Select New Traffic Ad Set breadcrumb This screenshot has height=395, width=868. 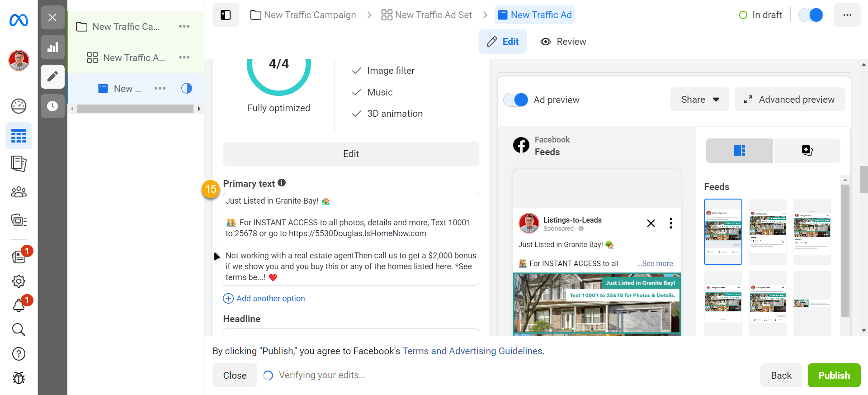[427, 15]
